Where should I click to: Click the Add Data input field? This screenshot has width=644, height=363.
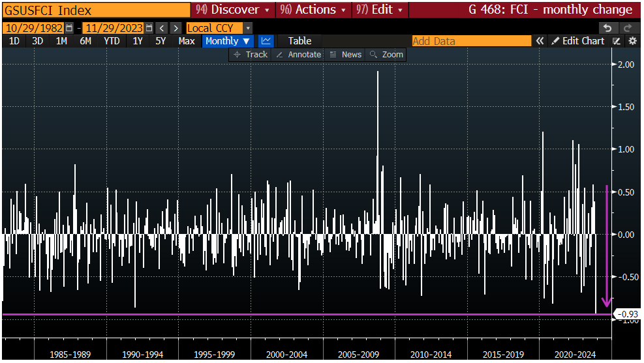click(471, 41)
